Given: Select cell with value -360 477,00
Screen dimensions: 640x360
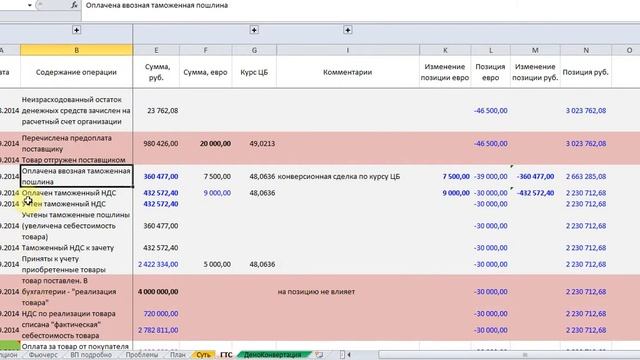Looking at the screenshot, I should tap(535, 176).
